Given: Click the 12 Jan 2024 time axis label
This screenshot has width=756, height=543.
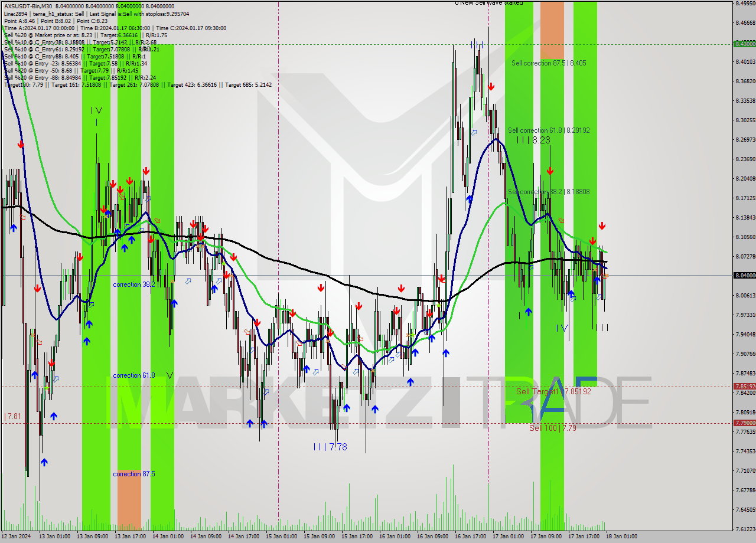Looking at the screenshot, I should (16, 537).
